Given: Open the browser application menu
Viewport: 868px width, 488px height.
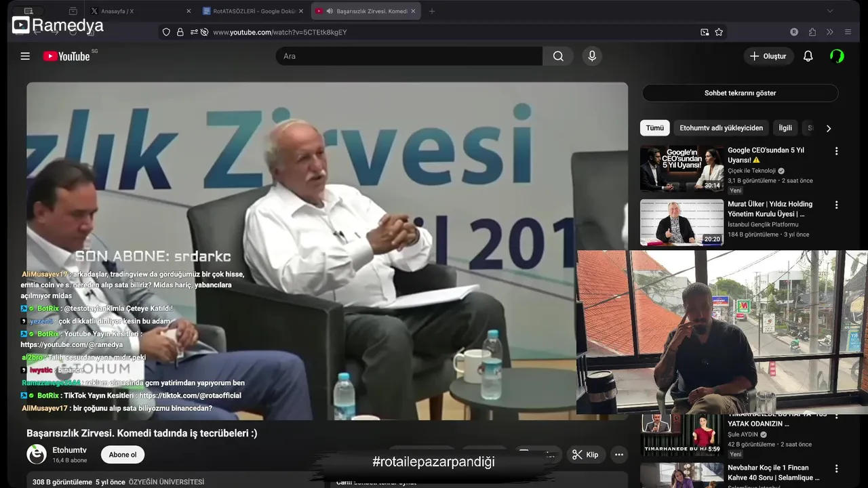Looking at the screenshot, I should pos(848,32).
